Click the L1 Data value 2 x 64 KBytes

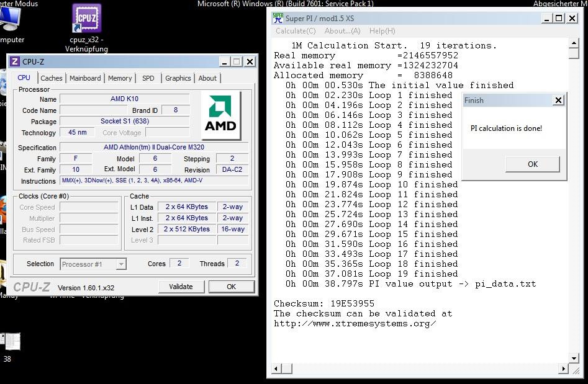[187, 207]
